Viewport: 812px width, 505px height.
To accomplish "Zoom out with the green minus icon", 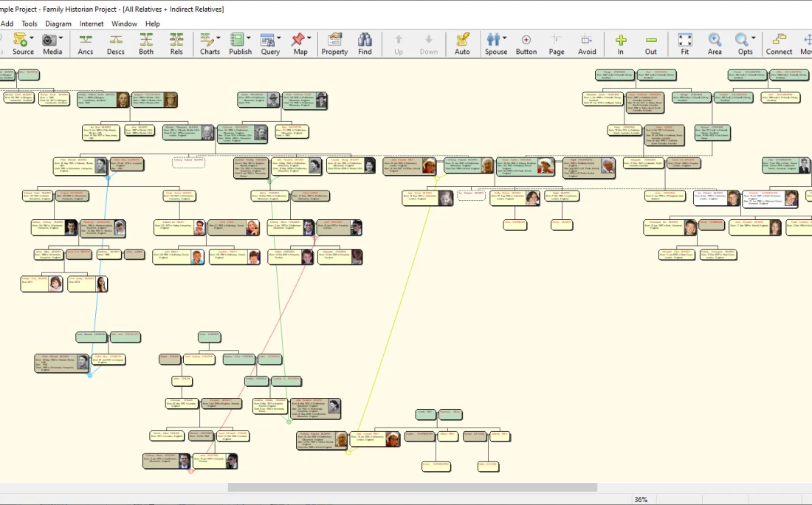I will (650, 44).
